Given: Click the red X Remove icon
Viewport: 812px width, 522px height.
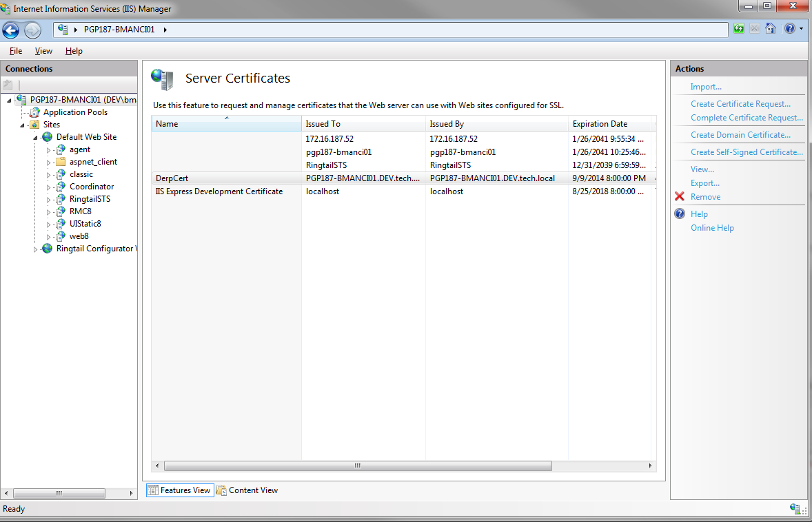Looking at the screenshot, I should 680,196.
